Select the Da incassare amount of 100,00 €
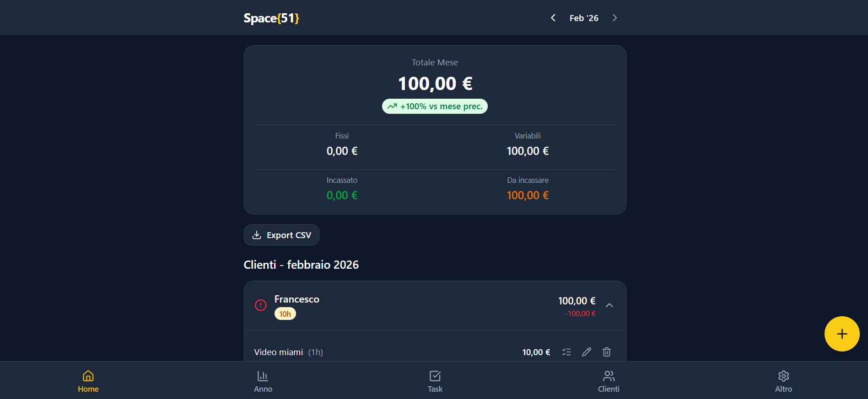This screenshot has width=868, height=399. point(527,195)
